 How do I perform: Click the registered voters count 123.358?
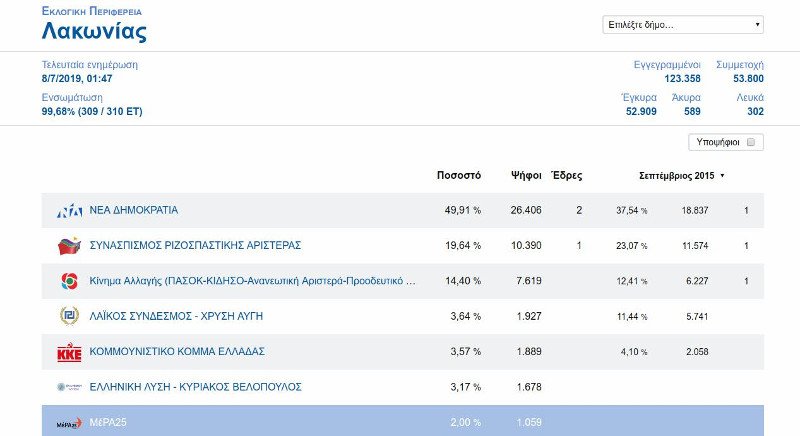(682, 79)
